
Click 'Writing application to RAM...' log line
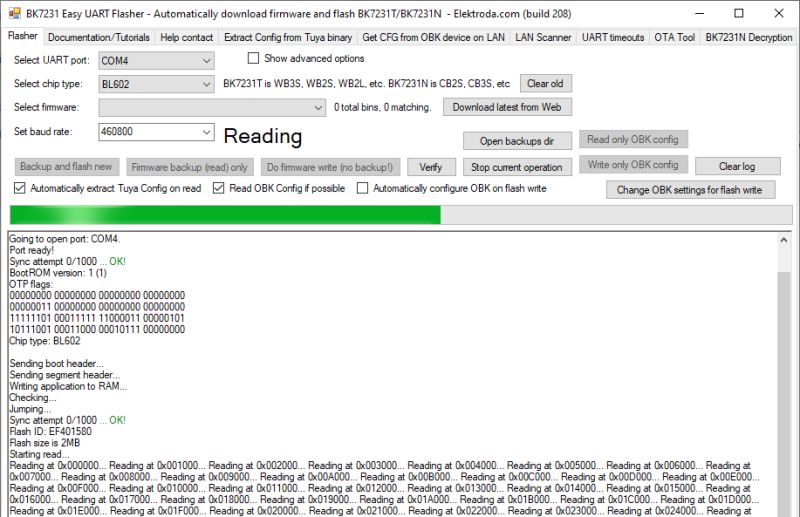click(x=68, y=386)
